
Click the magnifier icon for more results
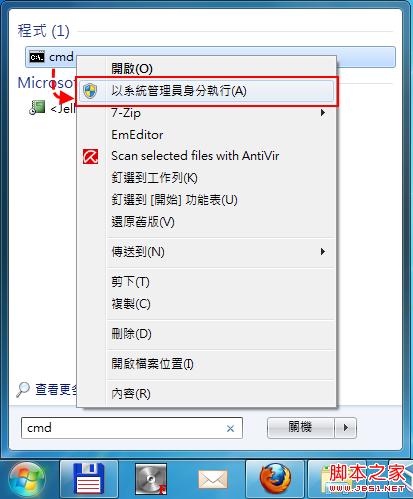tap(23, 389)
